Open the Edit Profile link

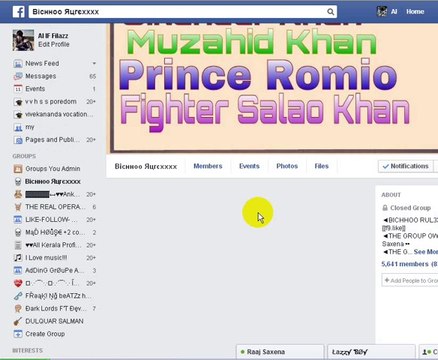[54, 44]
